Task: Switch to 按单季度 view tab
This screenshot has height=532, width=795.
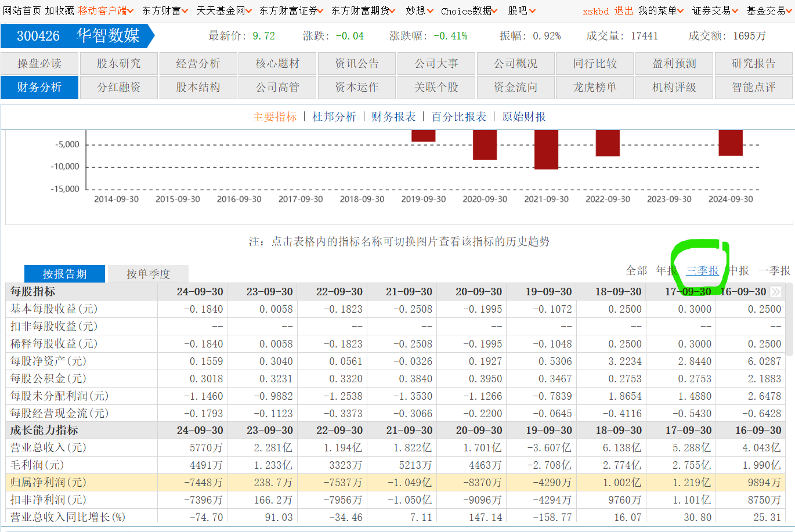Action: [149, 274]
